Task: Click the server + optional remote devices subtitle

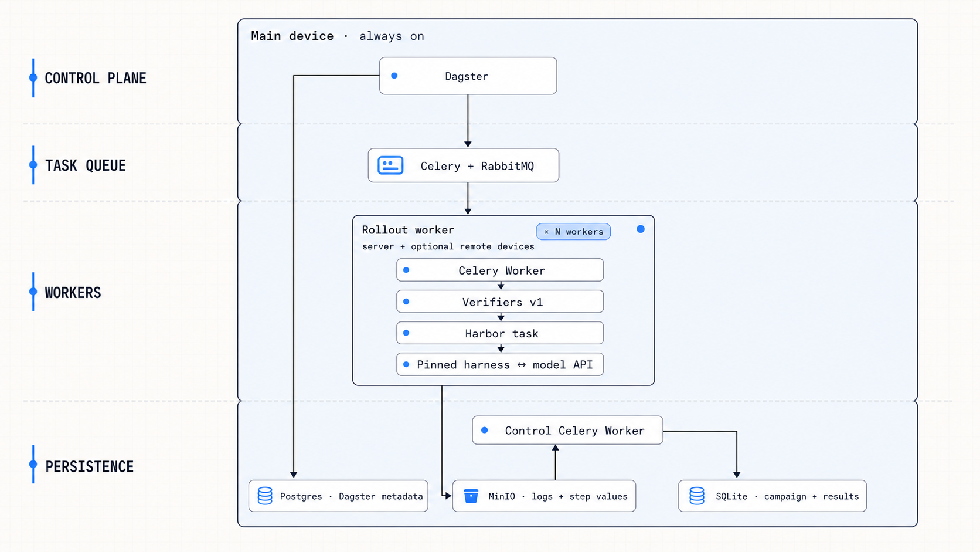Action: [448, 246]
